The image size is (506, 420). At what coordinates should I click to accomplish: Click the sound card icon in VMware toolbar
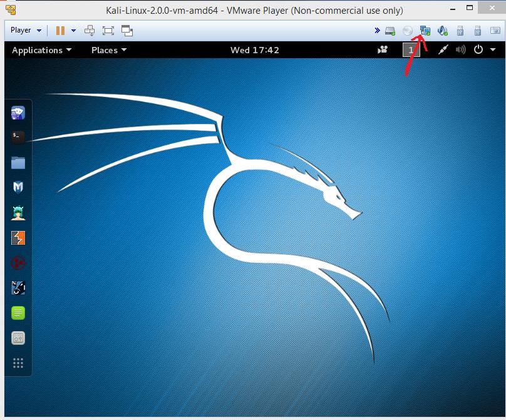[x=443, y=30]
